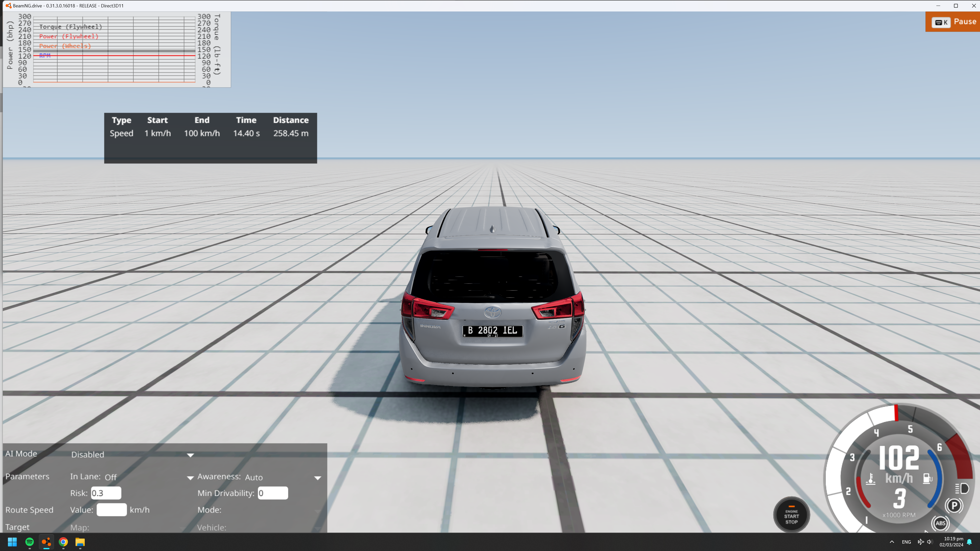
Task: Click the Risk input field
Action: 106,493
